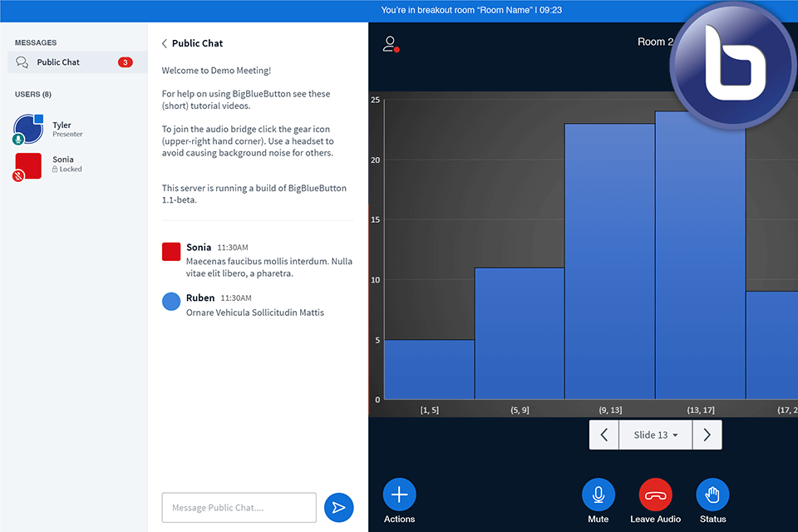Click the Room 2 title
The width and height of the screenshot is (798, 532).
pyautogui.click(x=655, y=42)
